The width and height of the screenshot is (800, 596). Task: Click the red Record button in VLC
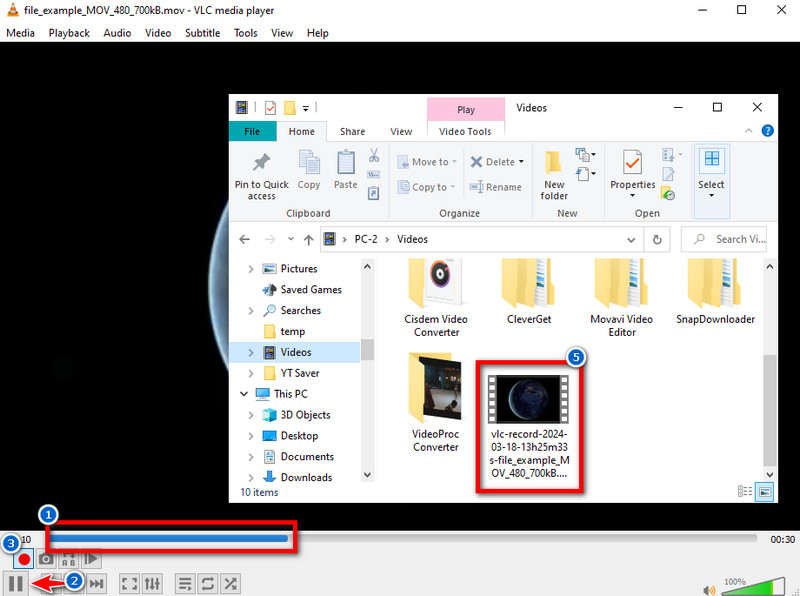[23, 559]
